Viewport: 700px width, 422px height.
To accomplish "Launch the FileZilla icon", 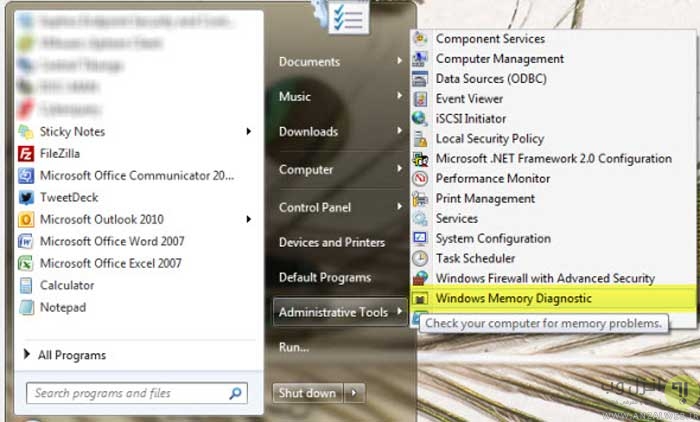I will [25, 154].
